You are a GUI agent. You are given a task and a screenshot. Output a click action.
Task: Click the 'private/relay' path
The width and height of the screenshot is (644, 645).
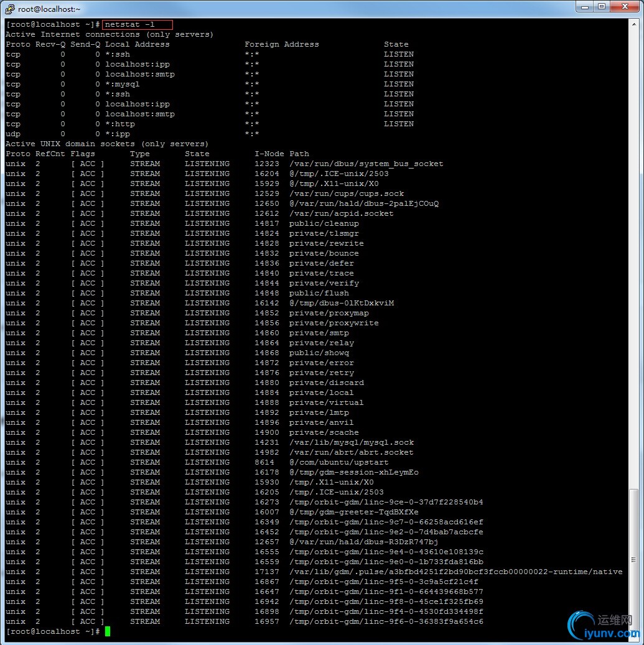tap(322, 343)
